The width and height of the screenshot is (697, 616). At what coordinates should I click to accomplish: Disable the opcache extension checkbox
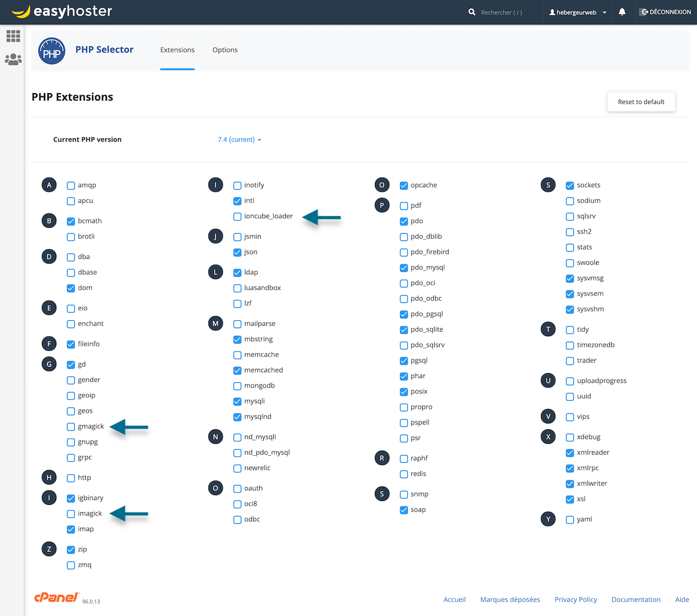[404, 186]
